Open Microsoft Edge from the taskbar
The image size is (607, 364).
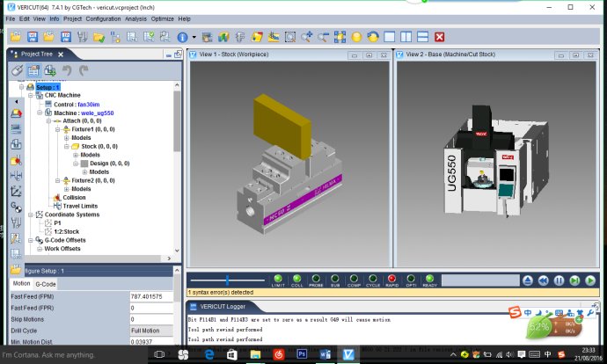(x=209, y=354)
